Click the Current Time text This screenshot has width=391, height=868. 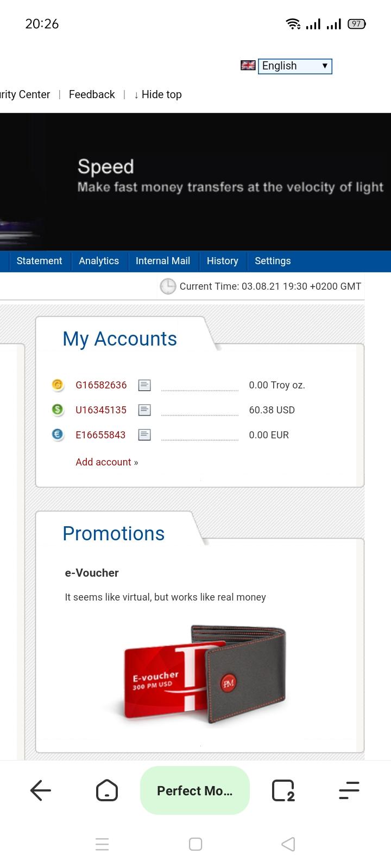tap(270, 286)
